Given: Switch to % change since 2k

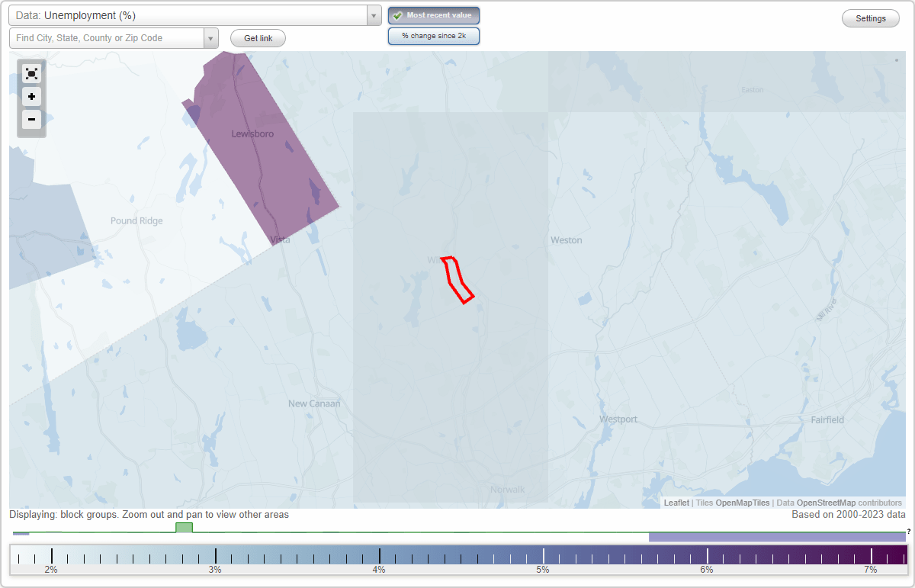Looking at the screenshot, I should coord(434,36).
